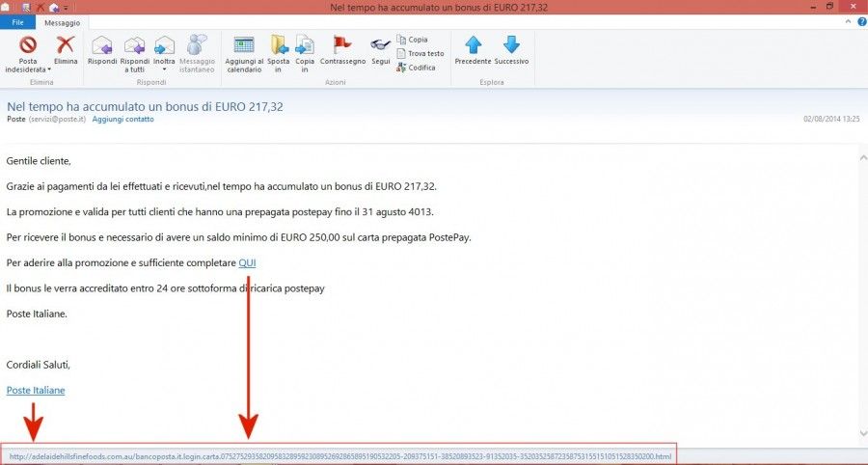
Task: Click the quick access delete X icon
Action: pos(41,7)
